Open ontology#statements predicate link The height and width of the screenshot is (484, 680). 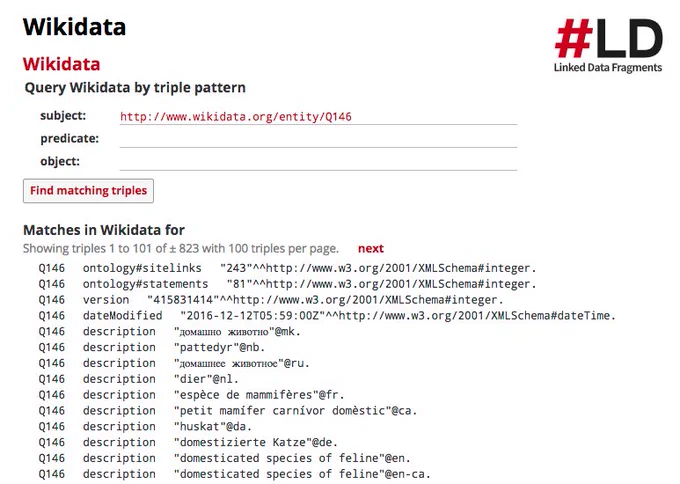[x=145, y=284]
